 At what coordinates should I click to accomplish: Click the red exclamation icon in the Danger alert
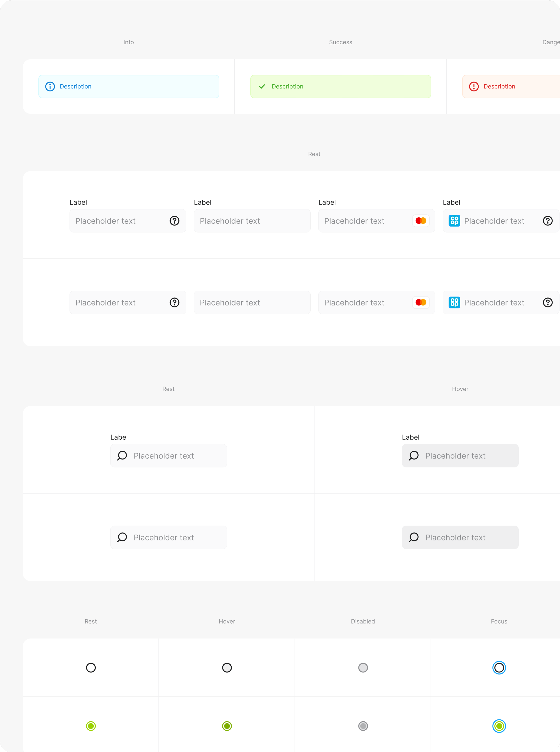(473, 87)
